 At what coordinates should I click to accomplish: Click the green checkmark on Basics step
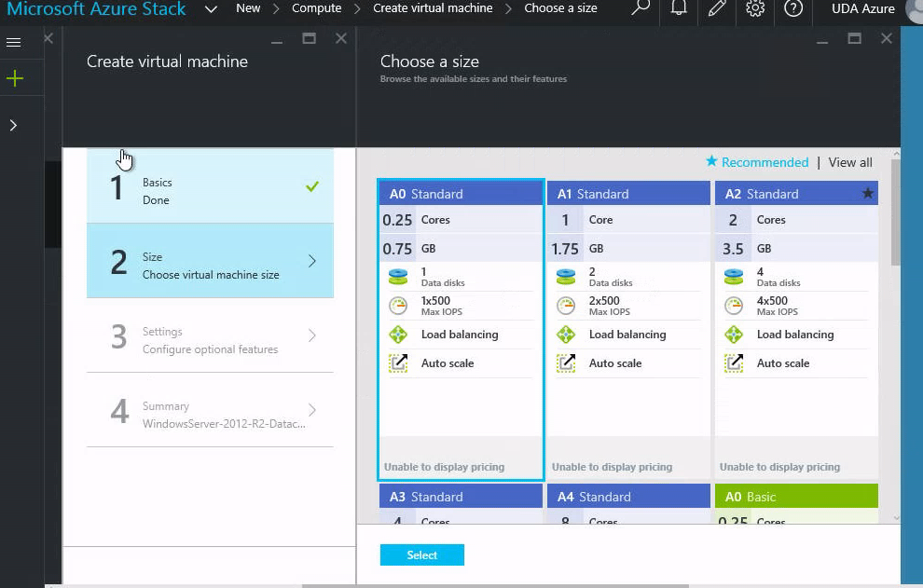coord(312,186)
